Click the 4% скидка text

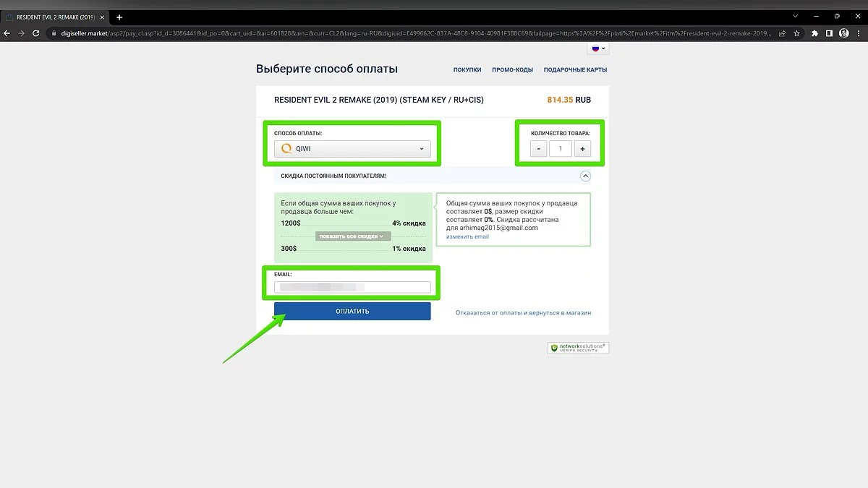[x=409, y=223]
